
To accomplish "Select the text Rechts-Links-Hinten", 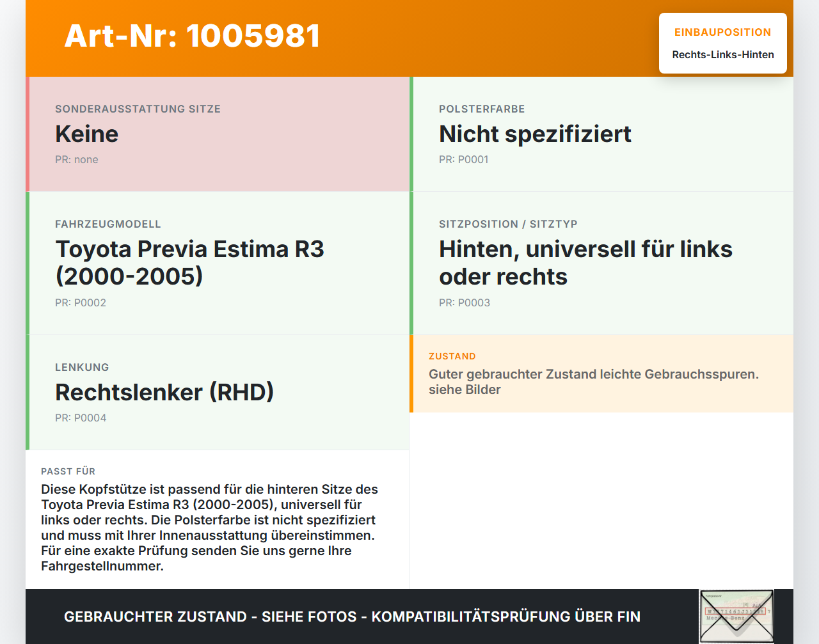I will click(x=723, y=54).
